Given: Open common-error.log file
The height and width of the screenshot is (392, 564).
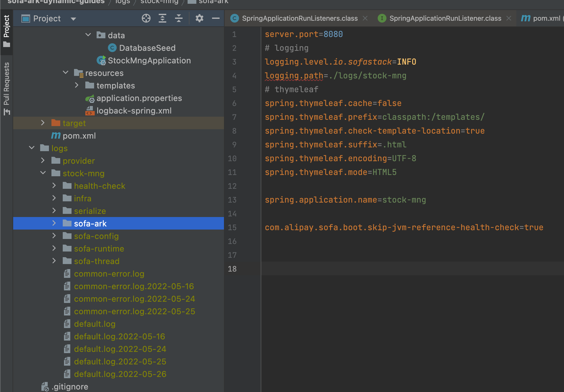Looking at the screenshot, I should coord(109,274).
